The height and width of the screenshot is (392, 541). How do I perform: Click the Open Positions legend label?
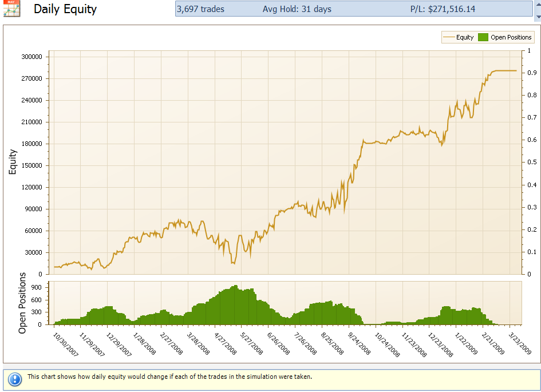(511, 37)
